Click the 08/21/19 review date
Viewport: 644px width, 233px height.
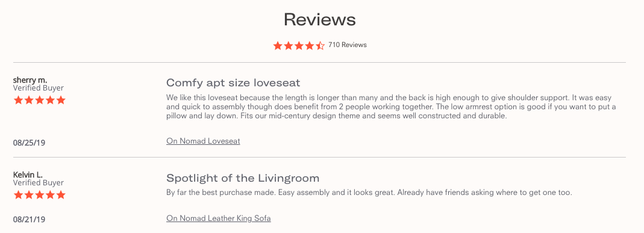[x=29, y=219]
